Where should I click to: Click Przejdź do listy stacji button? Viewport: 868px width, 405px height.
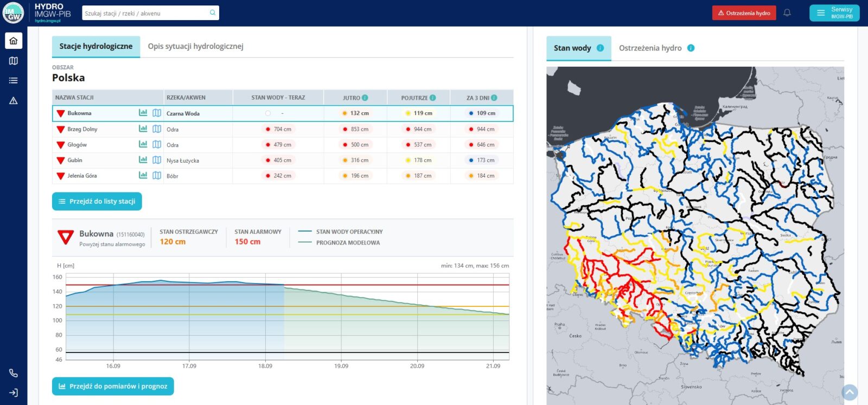(x=97, y=201)
